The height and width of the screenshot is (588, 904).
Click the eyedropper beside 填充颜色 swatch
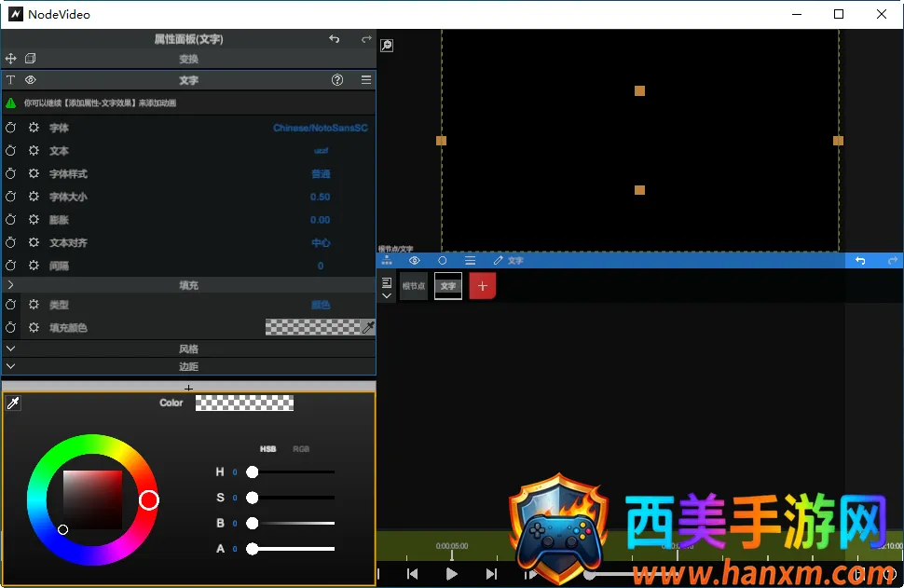tap(368, 327)
